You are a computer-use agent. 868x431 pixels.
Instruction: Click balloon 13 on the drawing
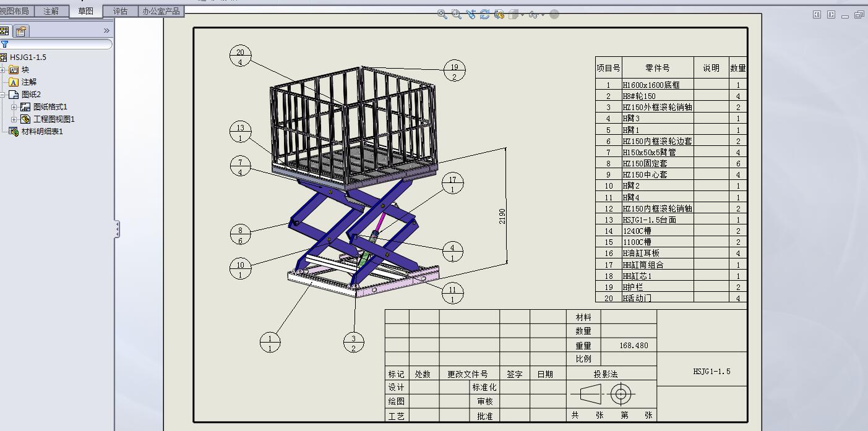(240, 132)
